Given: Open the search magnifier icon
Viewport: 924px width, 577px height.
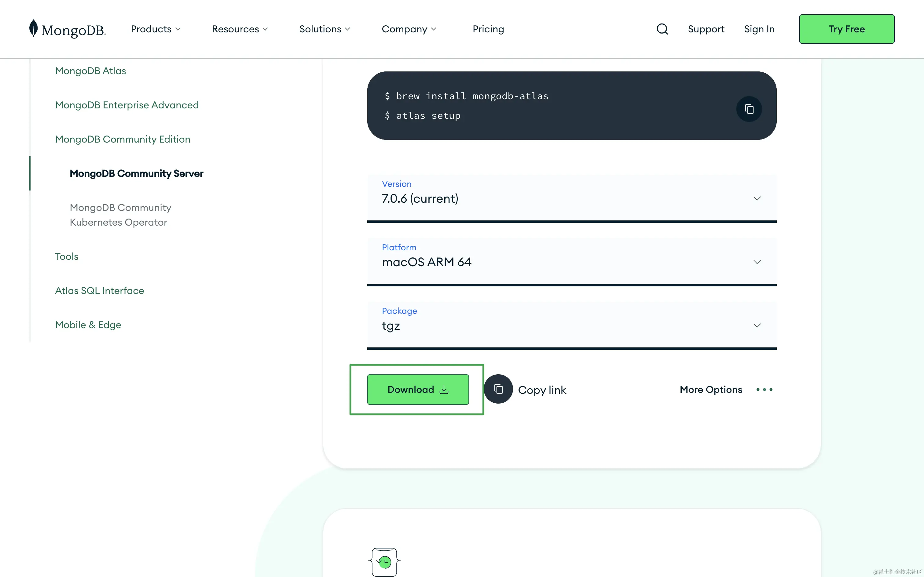Looking at the screenshot, I should coord(662,29).
